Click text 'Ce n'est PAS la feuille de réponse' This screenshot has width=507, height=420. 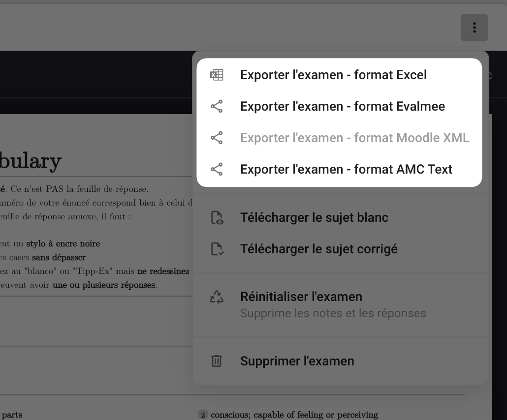79,189
